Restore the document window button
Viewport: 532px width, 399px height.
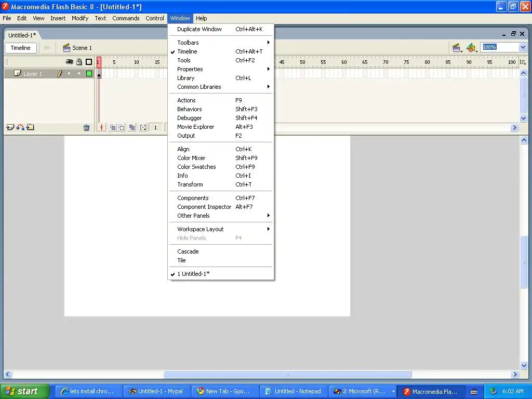click(x=513, y=34)
